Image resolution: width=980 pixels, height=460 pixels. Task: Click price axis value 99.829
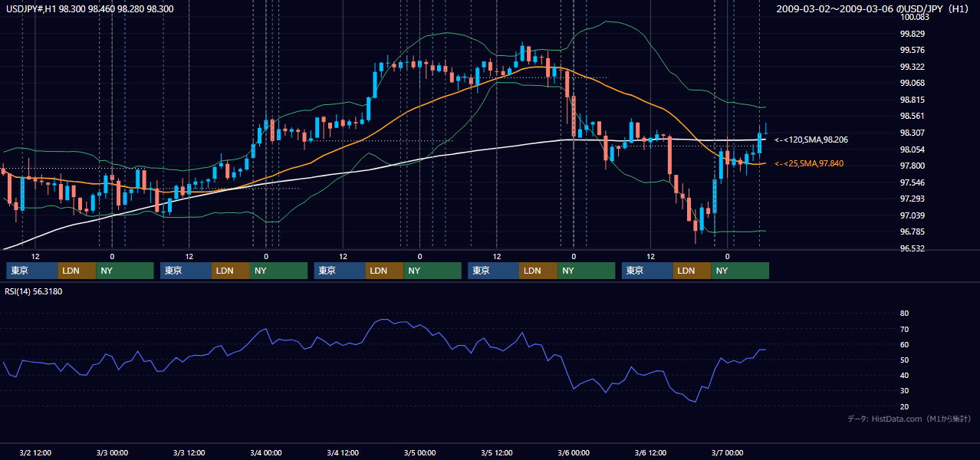[912, 34]
